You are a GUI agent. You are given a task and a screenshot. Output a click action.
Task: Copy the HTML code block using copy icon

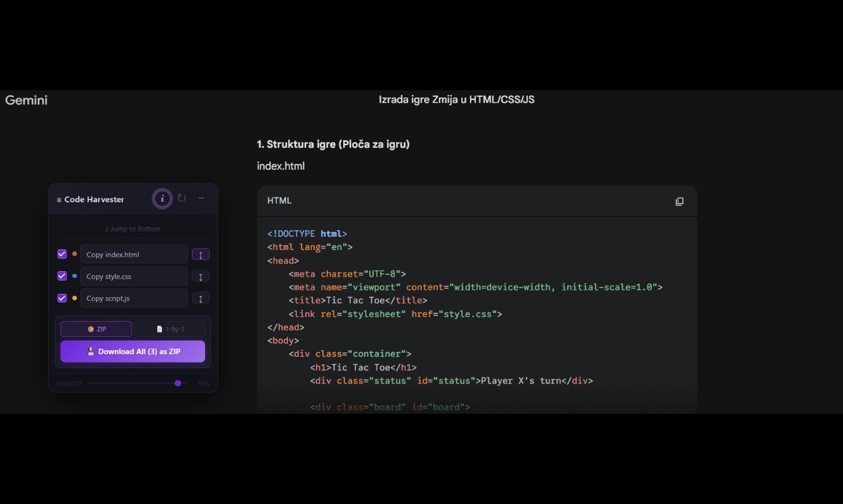(x=679, y=201)
